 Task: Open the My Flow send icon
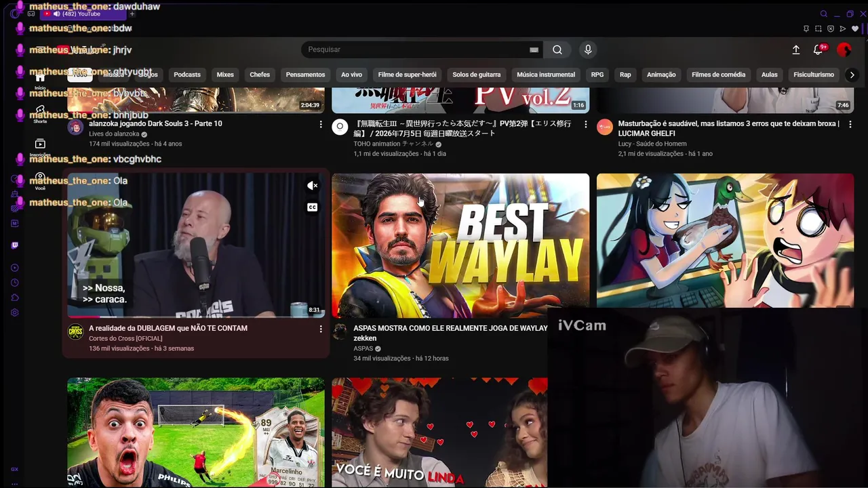tap(843, 29)
